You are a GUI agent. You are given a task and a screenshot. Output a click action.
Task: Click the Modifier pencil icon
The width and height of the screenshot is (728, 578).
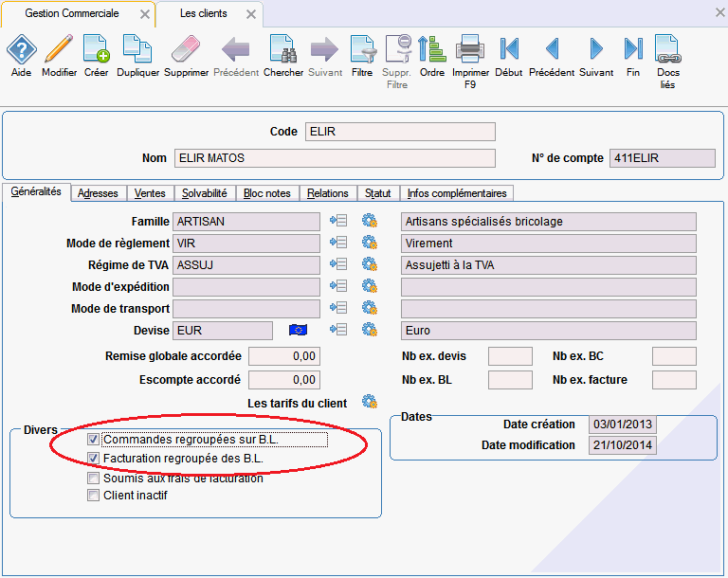[59, 49]
